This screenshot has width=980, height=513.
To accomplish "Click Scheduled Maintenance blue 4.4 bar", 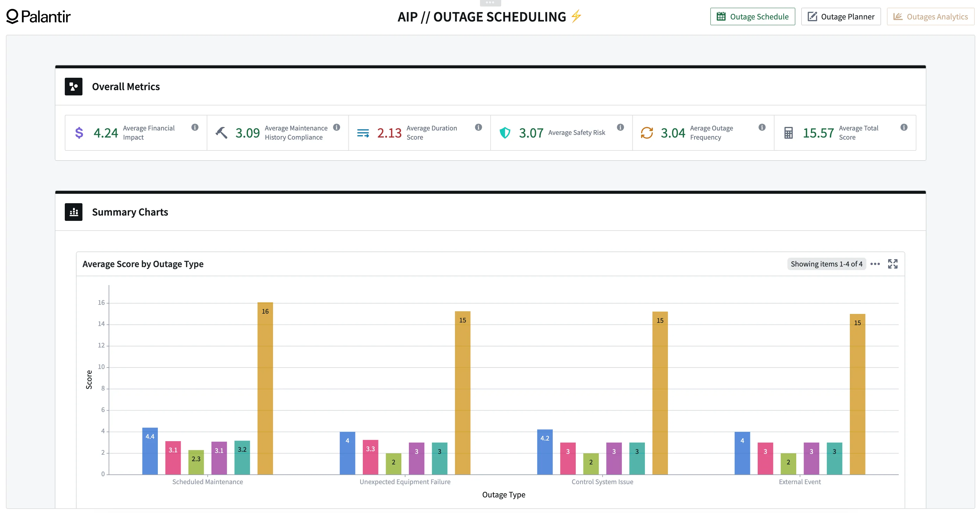I will pos(150,451).
